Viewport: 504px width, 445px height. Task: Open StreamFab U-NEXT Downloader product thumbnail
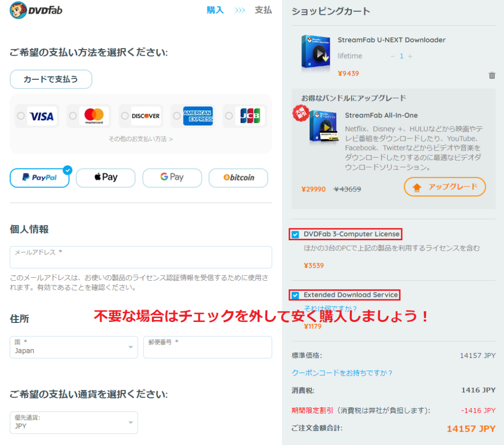tap(315, 52)
